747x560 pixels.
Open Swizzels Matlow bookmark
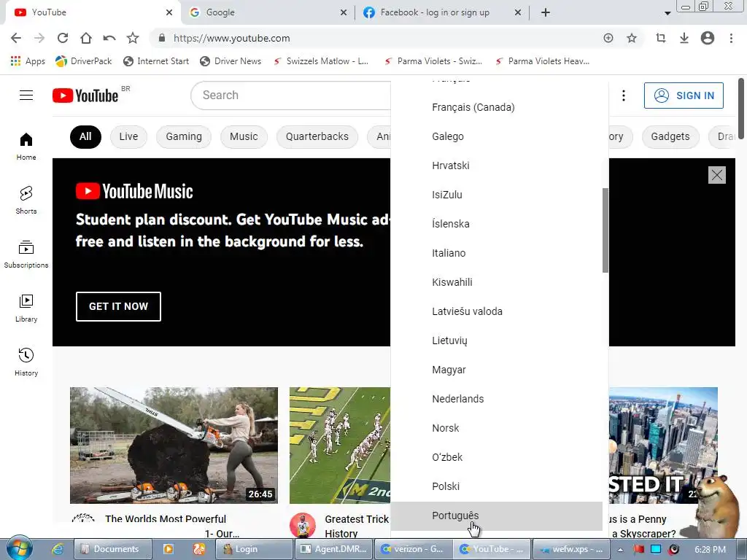(x=321, y=61)
